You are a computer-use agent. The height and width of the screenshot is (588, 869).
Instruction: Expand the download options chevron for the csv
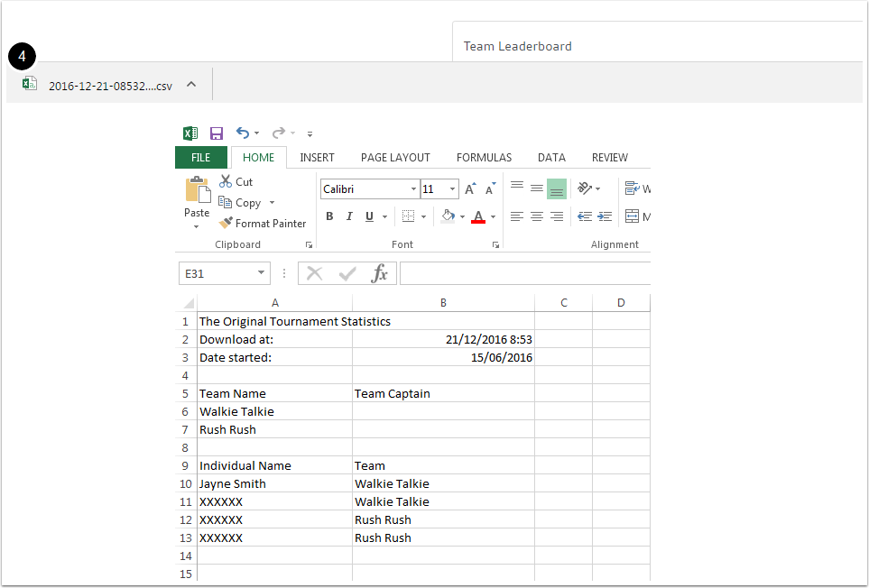tap(191, 84)
